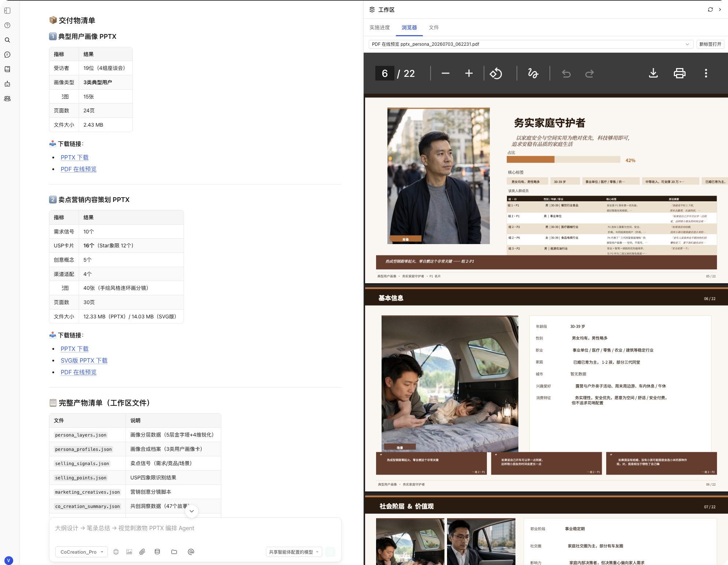Click SVG版 PPTX 下载 link
The height and width of the screenshot is (565, 728).
coord(84,360)
